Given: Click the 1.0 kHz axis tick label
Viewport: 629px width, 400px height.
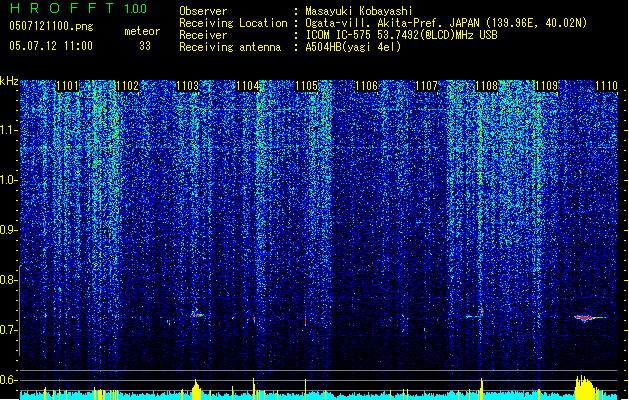Looking at the screenshot, I should tap(9, 180).
